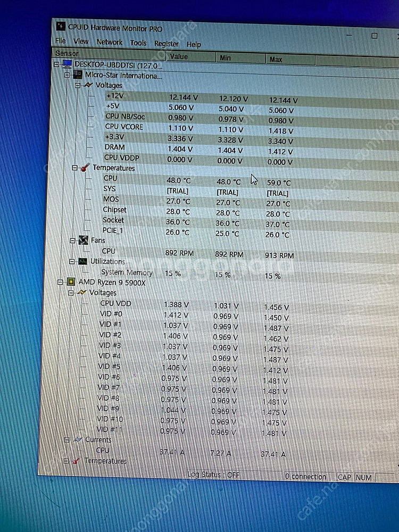The height and width of the screenshot is (532, 399).
Task: Click the Utilizations graph icon
Action: [82, 261]
